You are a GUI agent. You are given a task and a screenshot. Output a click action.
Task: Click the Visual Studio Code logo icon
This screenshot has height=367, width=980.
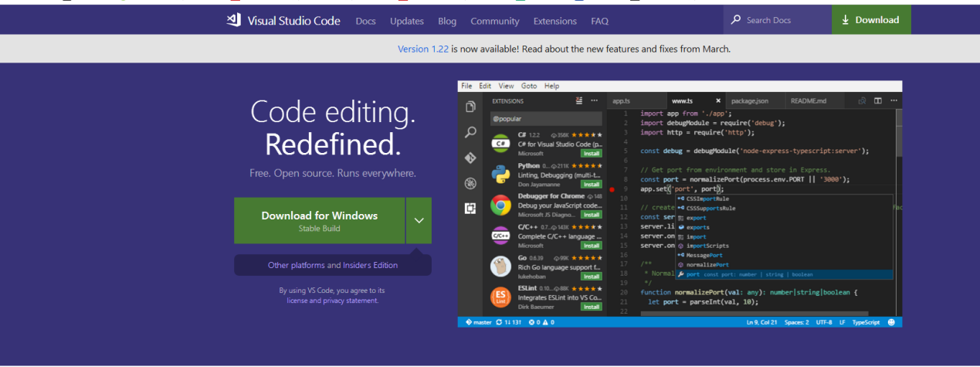coord(234,20)
